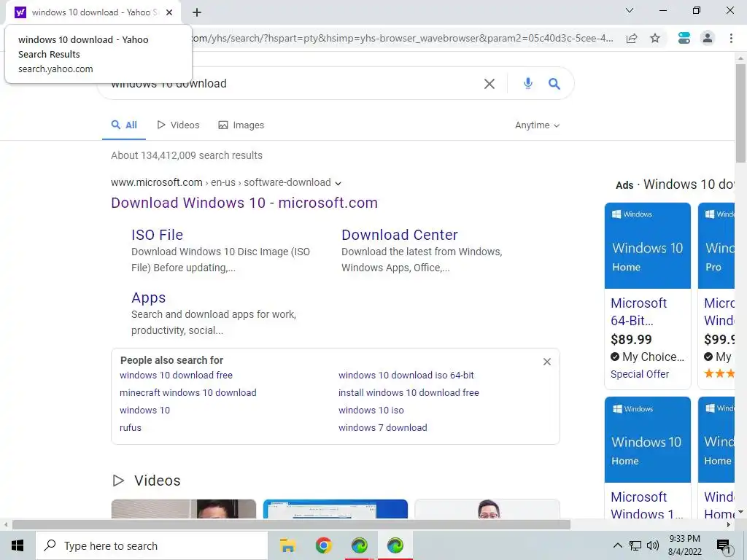Screen dimensions: 747x560
Task: Click the vertical scrollbar down arrow
Action: click(x=740, y=512)
